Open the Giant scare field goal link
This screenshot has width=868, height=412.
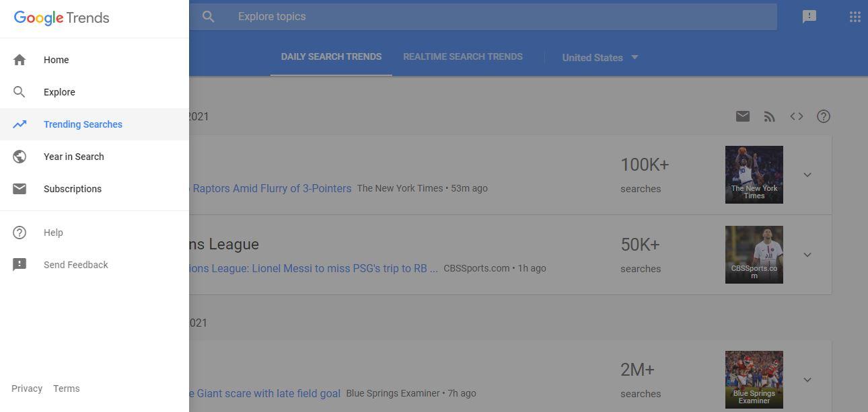(265, 394)
